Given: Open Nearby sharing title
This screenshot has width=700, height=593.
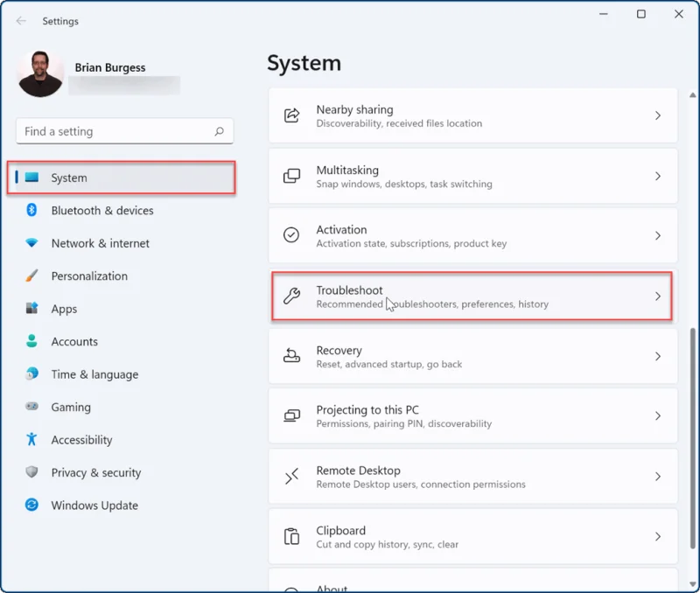Looking at the screenshot, I should [x=355, y=109].
